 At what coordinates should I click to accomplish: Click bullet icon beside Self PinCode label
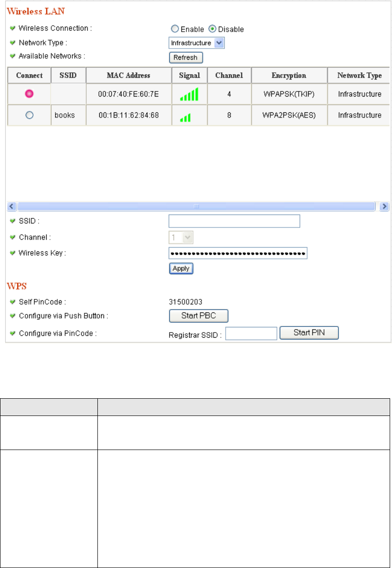[x=13, y=302]
